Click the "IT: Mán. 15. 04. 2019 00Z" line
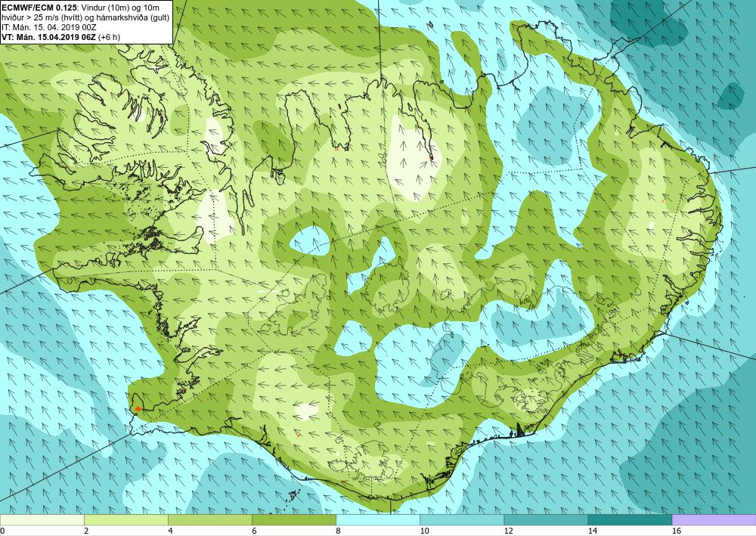 pos(48,27)
